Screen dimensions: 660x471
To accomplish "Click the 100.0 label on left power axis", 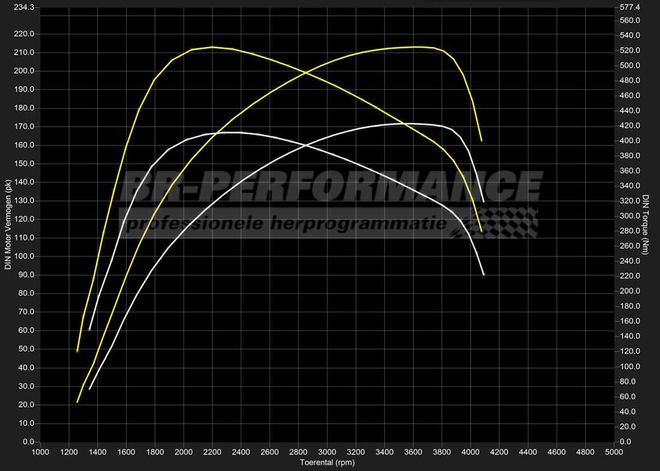I will [22, 256].
